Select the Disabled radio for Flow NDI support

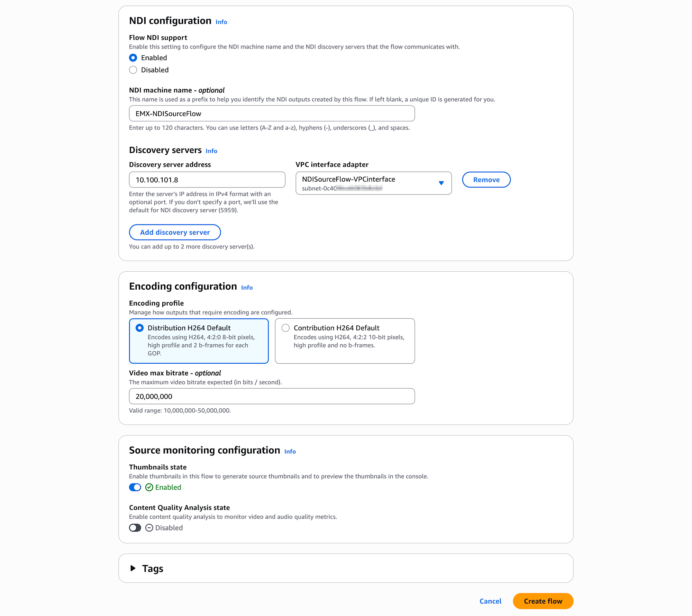click(x=133, y=70)
